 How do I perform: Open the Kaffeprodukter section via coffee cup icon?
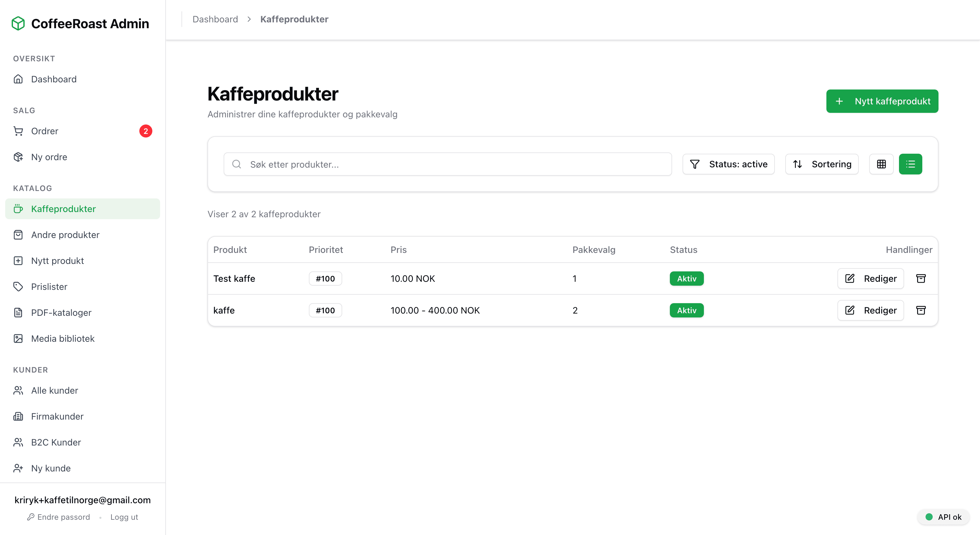(x=18, y=208)
